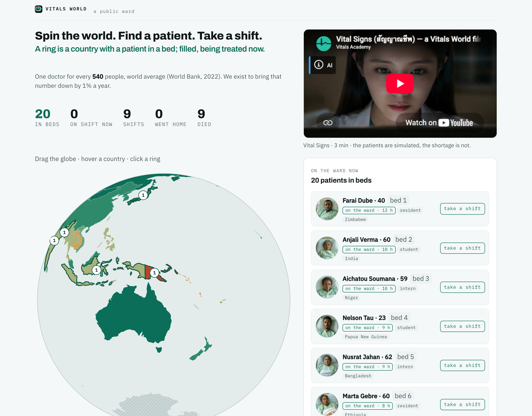Click the 'Papua New Guinea' country tag
532x416 pixels.
coord(366,337)
